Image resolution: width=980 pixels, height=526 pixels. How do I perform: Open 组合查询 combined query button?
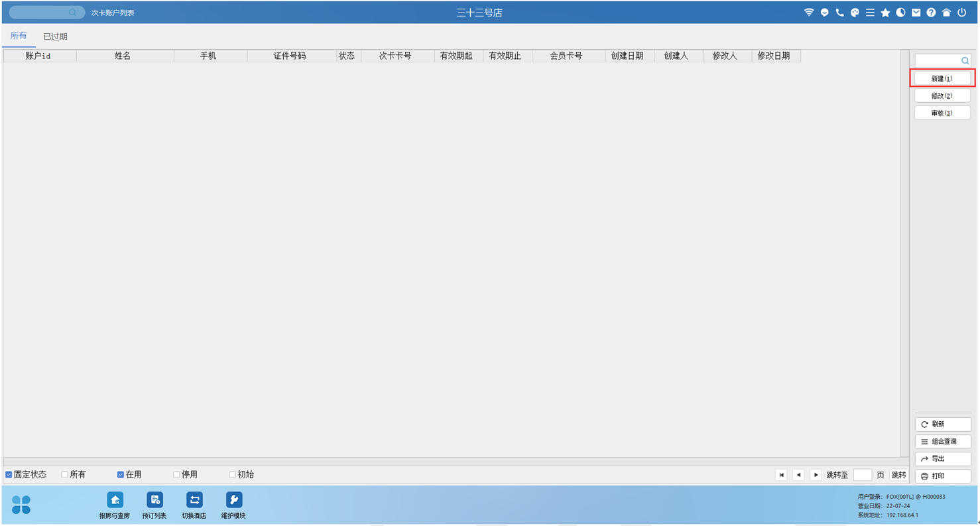click(942, 442)
